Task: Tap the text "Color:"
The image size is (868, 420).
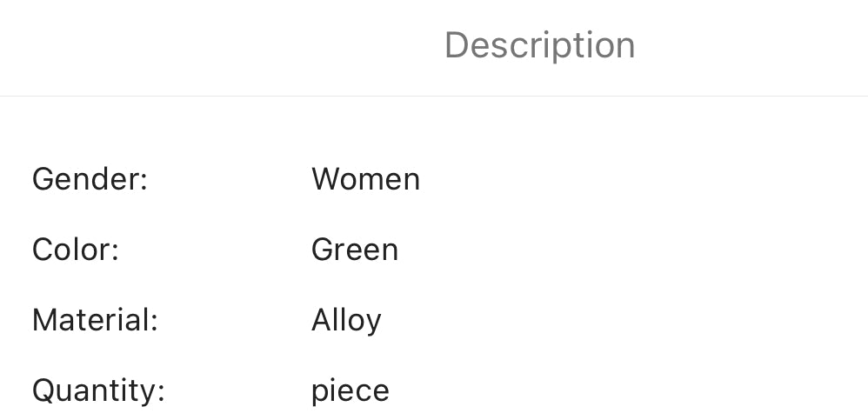Action: pos(75,250)
